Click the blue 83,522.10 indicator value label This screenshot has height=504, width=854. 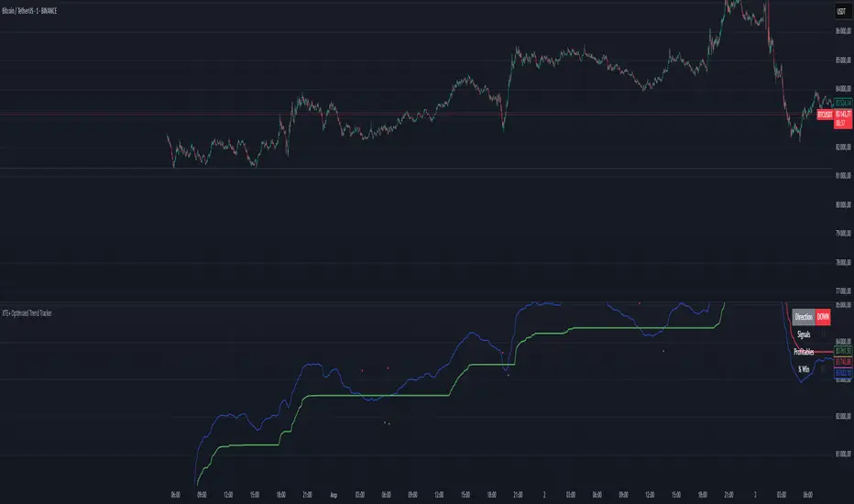[x=844, y=373]
